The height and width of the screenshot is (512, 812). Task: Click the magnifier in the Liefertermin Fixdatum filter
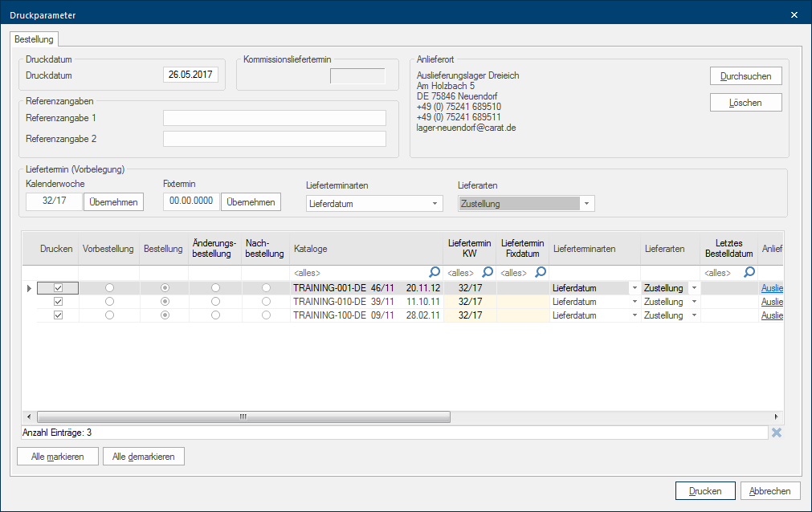541,272
